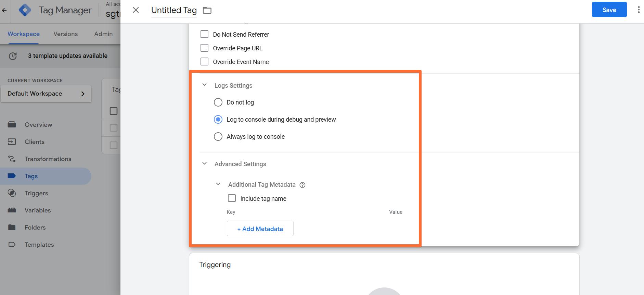
Task: Collapse the Logs Settings section
Action: tap(205, 85)
